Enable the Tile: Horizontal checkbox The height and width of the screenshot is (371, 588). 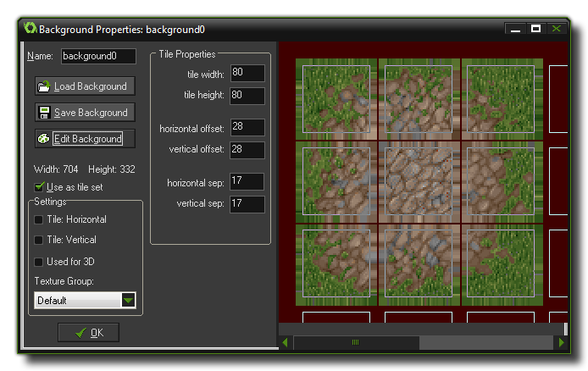tap(38, 219)
